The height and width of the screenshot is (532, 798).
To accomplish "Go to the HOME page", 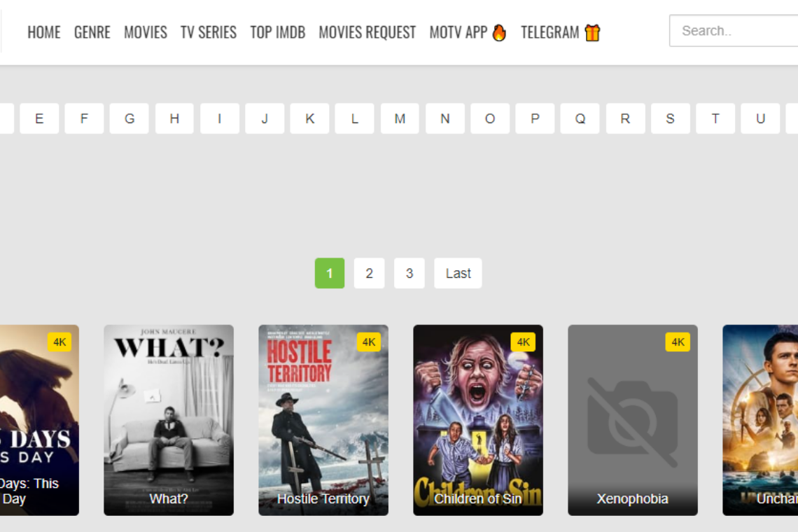I will [x=44, y=33].
